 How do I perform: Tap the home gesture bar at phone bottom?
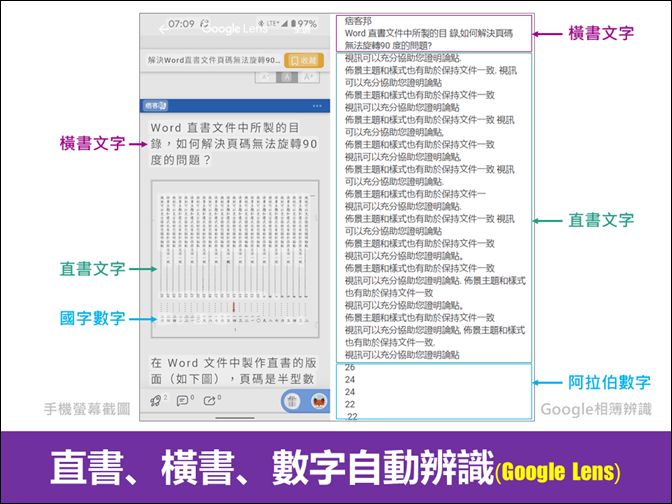[x=235, y=417]
